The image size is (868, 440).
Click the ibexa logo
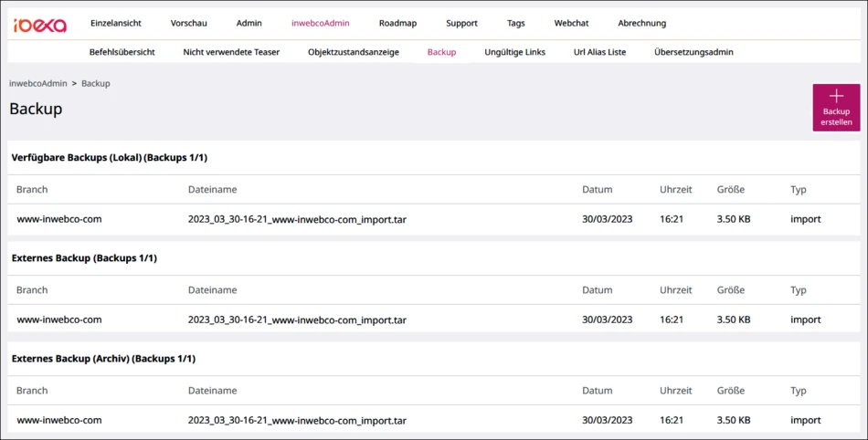(x=40, y=25)
